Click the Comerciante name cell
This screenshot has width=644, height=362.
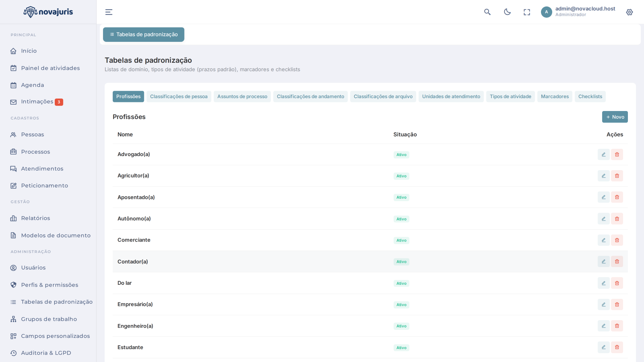pyautogui.click(x=134, y=240)
